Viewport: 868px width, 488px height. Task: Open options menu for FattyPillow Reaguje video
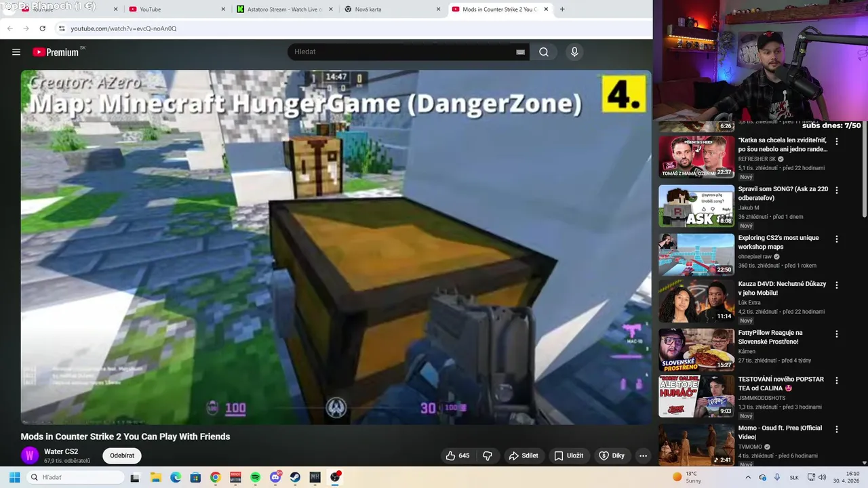click(x=837, y=334)
